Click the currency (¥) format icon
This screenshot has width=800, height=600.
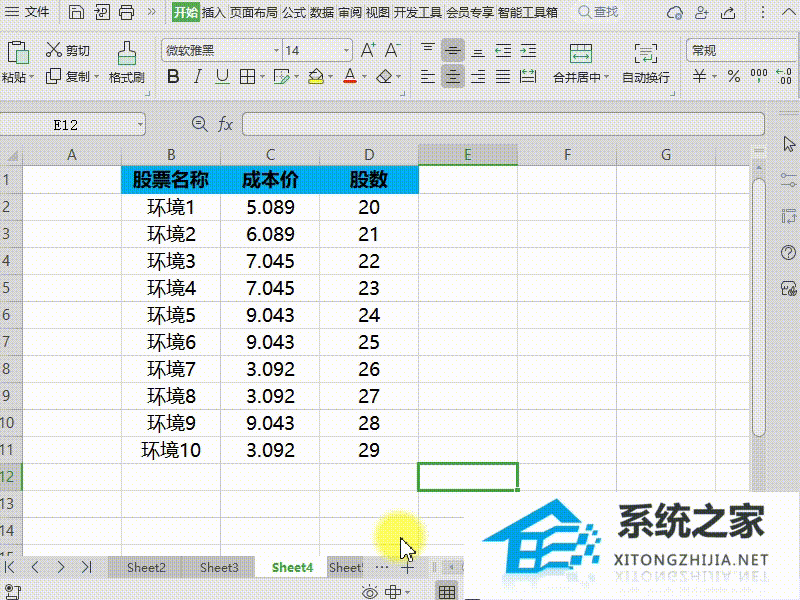(699, 77)
